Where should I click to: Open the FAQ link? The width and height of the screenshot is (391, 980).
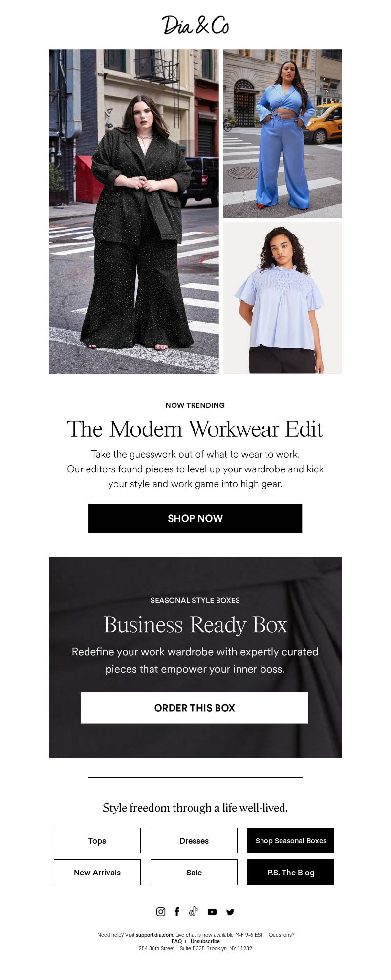[176, 941]
